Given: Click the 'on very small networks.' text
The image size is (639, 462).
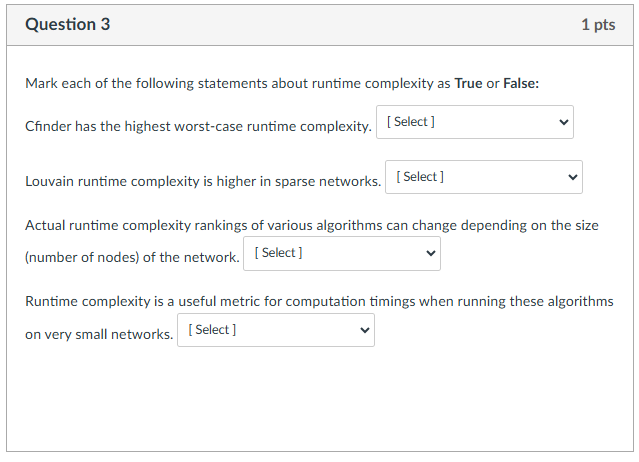Looking at the screenshot, I should point(99,334).
